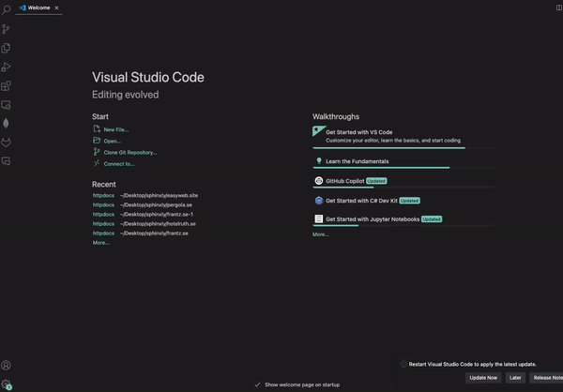This screenshot has width=563, height=392.
Task: Open the MongoDB leaf icon view
Action: pos(6,124)
